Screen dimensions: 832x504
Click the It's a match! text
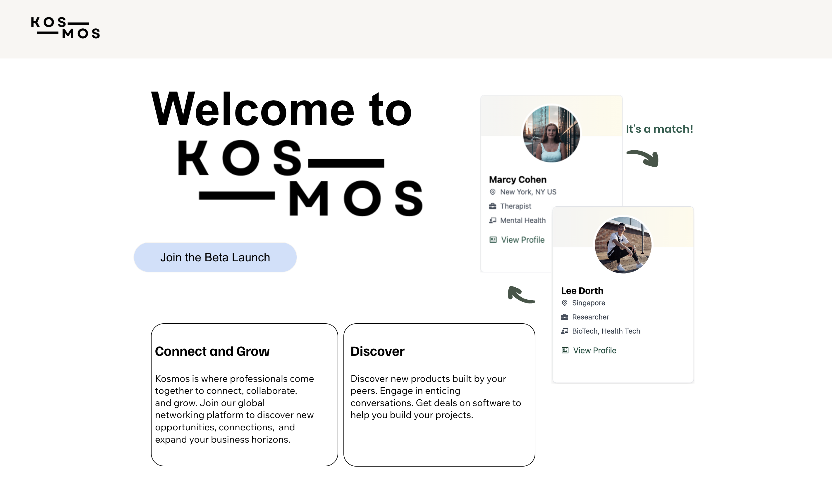pyautogui.click(x=659, y=129)
